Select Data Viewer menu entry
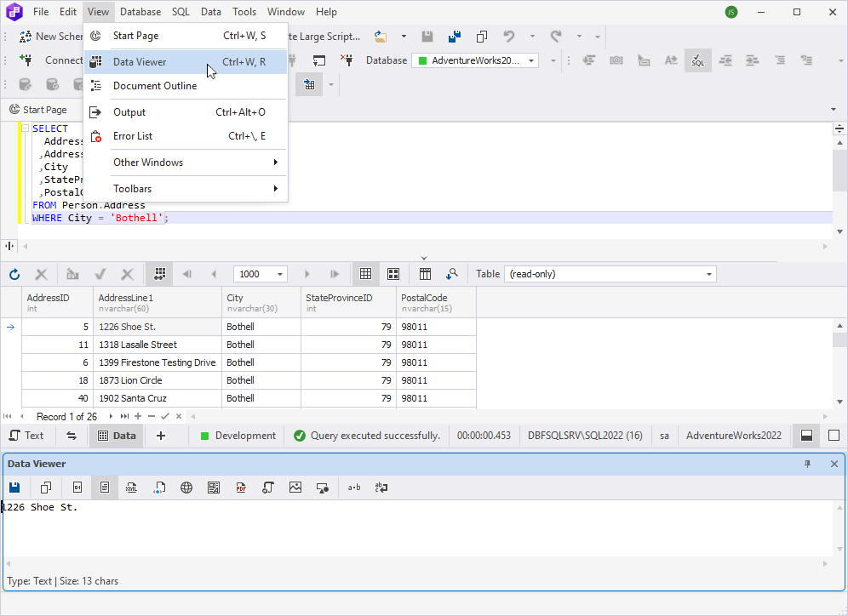Image resolution: width=848 pixels, height=616 pixels. (186, 61)
